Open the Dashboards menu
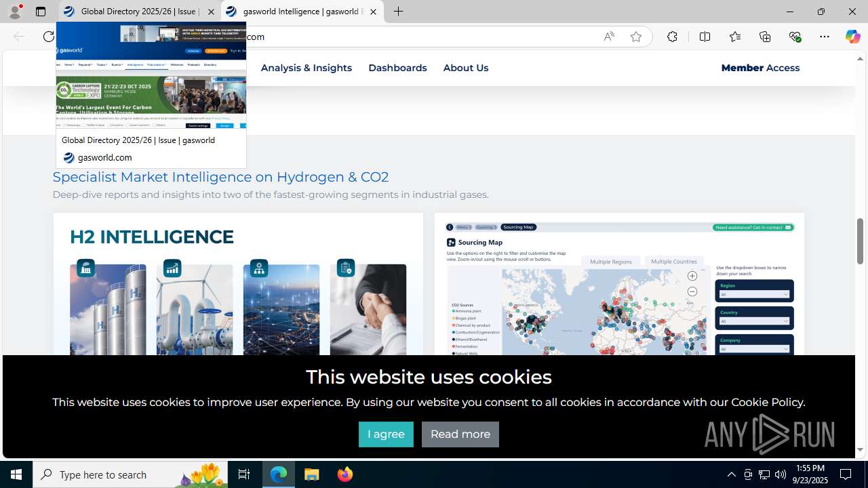The image size is (868, 488). pyautogui.click(x=397, y=68)
